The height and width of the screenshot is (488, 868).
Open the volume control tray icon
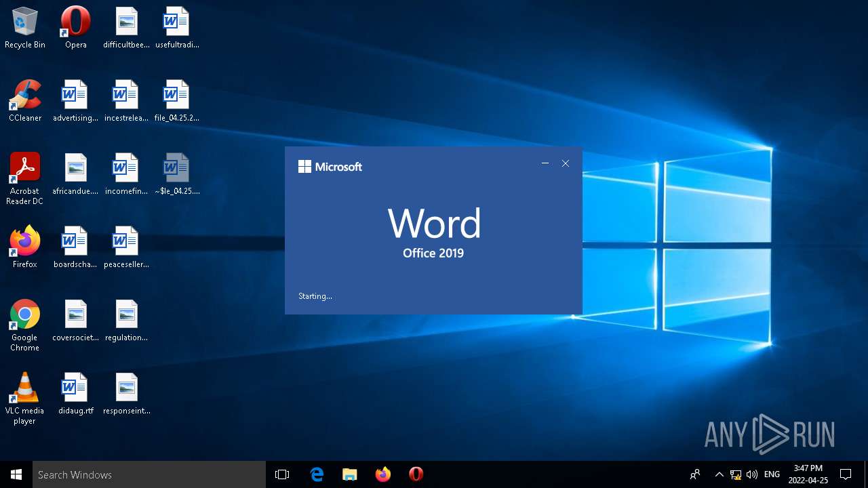752,474
